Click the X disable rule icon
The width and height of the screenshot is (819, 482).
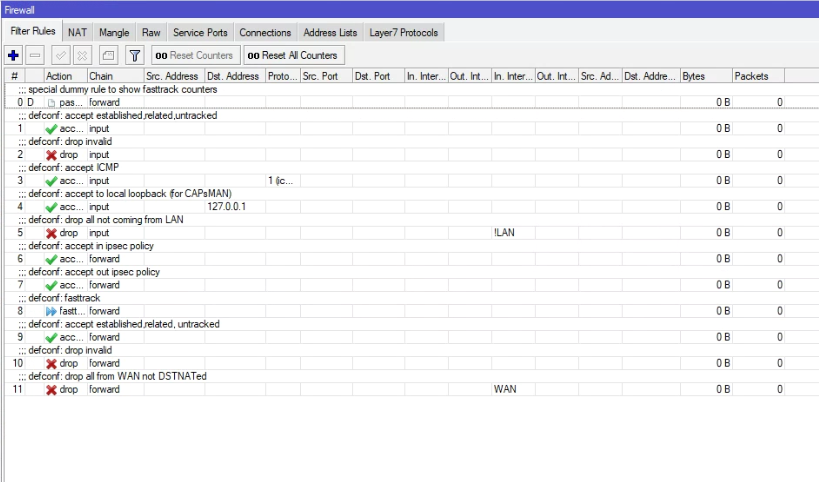point(83,55)
